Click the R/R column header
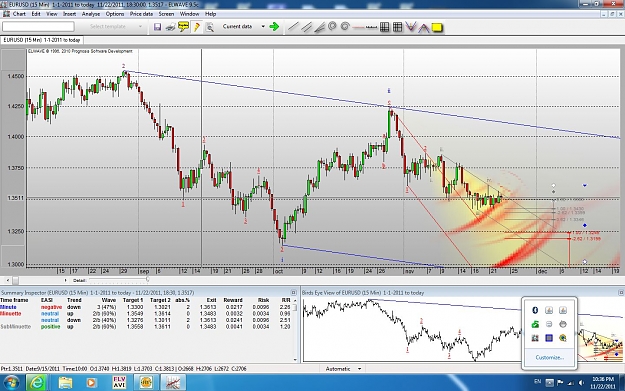This screenshot has height=391, width=625. [x=286, y=300]
